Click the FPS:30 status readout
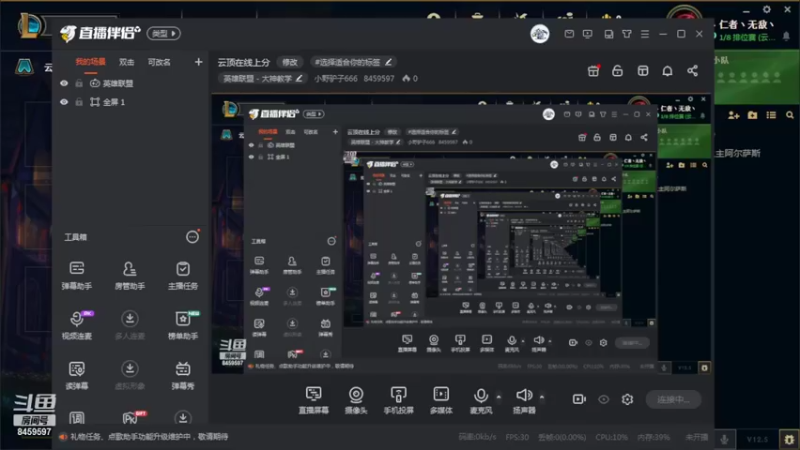This screenshot has height=450, width=800. tap(517, 437)
